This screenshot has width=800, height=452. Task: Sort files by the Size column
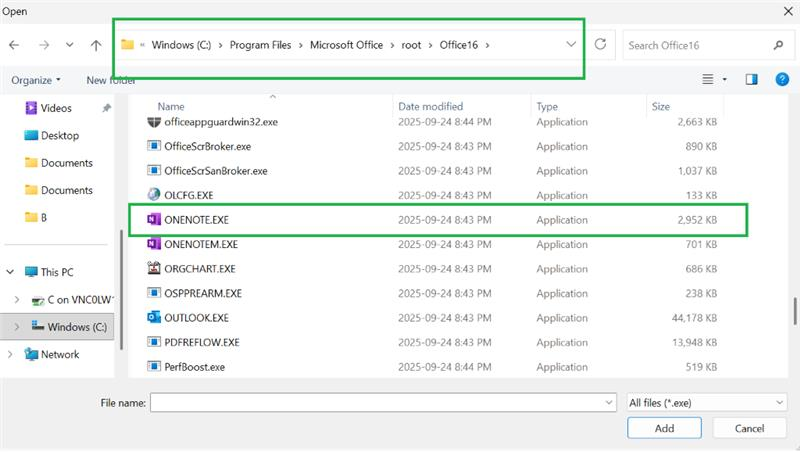pyautogui.click(x=661, y=107)
